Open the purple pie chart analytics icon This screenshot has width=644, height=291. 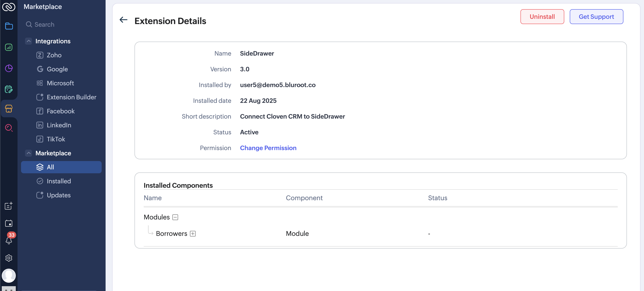pyautogui.click(x=9, y=68)
